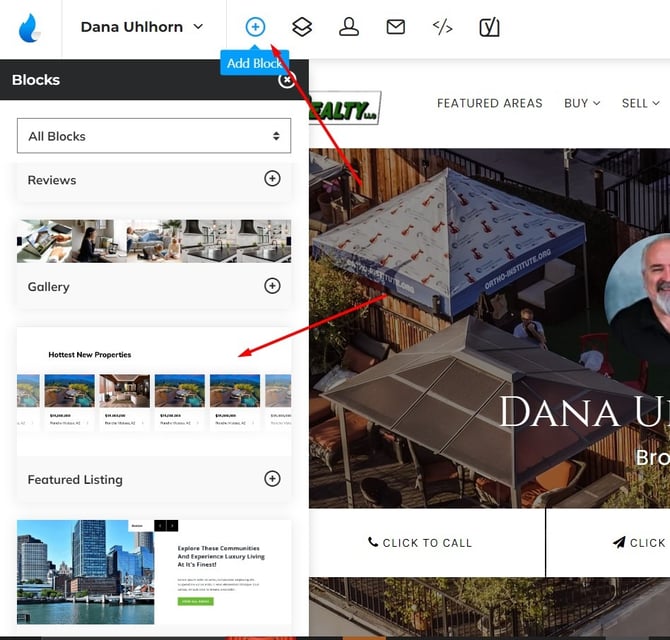This screenshot has width=670, height=640.
Task: Select the Hottest New Properties preview
Action: (x=154, y=392)
